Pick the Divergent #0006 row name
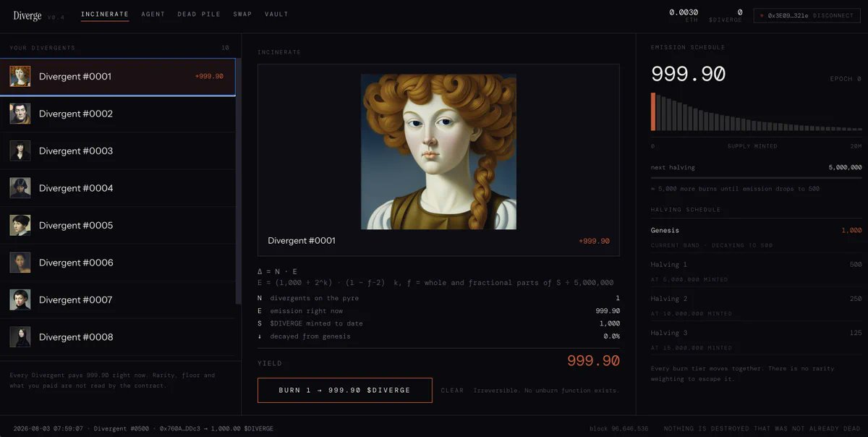Image resolution: width=868 pixels, height=437 pixels. coord(76,263)
